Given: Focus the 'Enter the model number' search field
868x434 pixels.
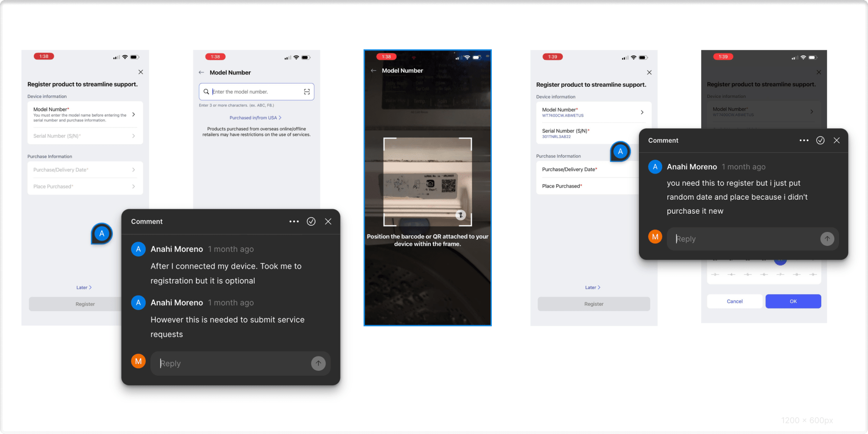Looking at the screenshot, I should click(257, 92).
